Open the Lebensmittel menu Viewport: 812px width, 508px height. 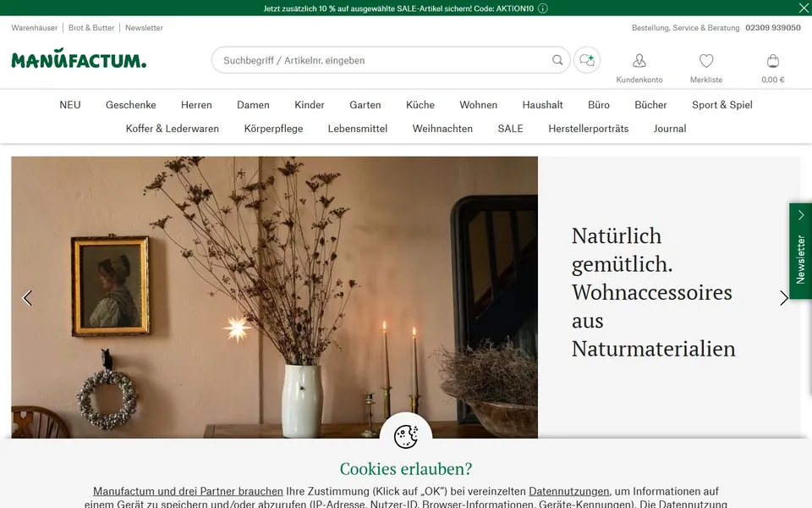click(x=357, y=129)
